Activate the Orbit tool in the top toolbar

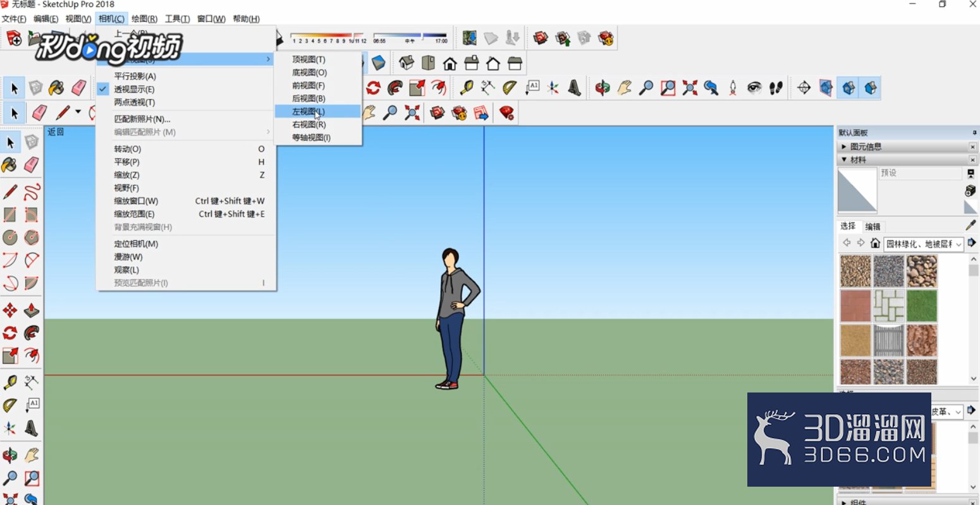(x=603, y=88)
